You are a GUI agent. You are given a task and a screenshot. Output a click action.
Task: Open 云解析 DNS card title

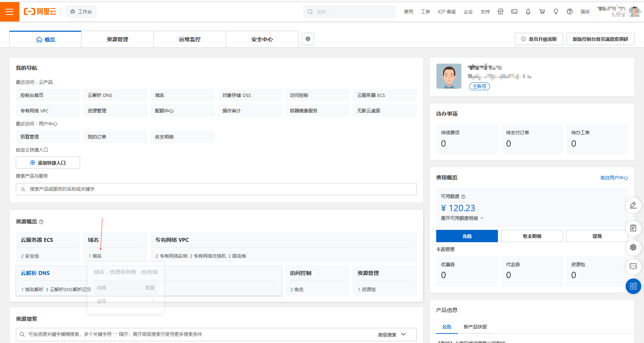click(x=35, y=273)
